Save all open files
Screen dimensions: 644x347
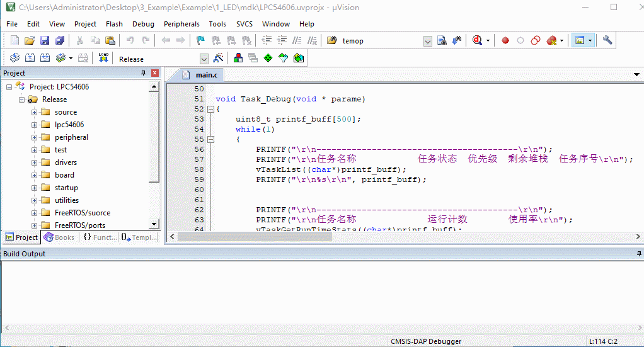[x=60, y=40]
